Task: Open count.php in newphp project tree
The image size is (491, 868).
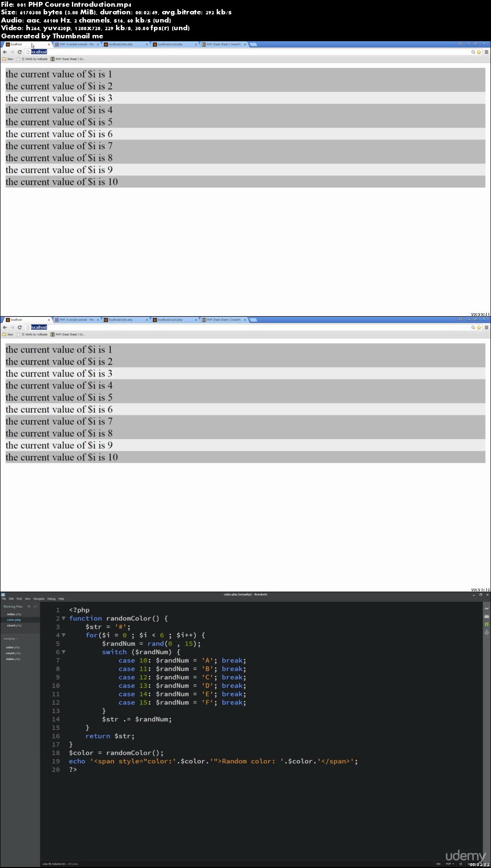Action: coord(13,653)
